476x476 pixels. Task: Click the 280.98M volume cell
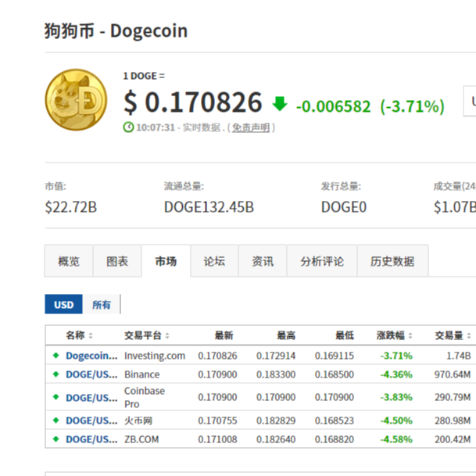(x=453, y=421)
